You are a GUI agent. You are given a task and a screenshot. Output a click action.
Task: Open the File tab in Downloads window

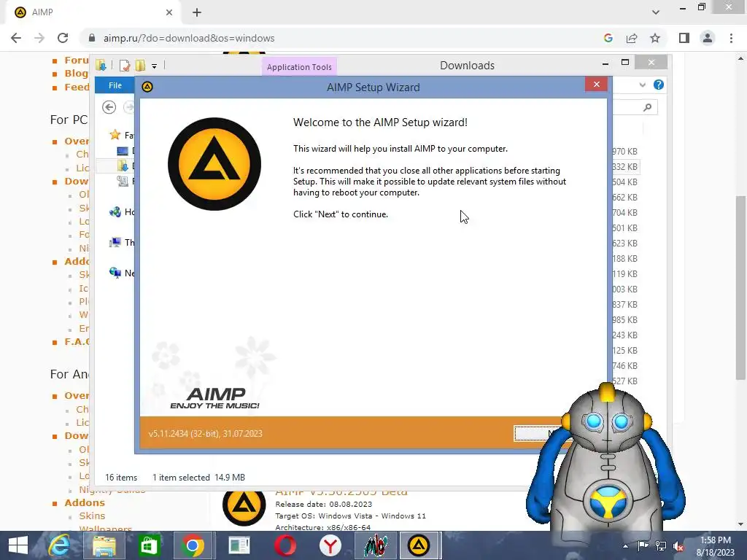[x=115, y=85]
